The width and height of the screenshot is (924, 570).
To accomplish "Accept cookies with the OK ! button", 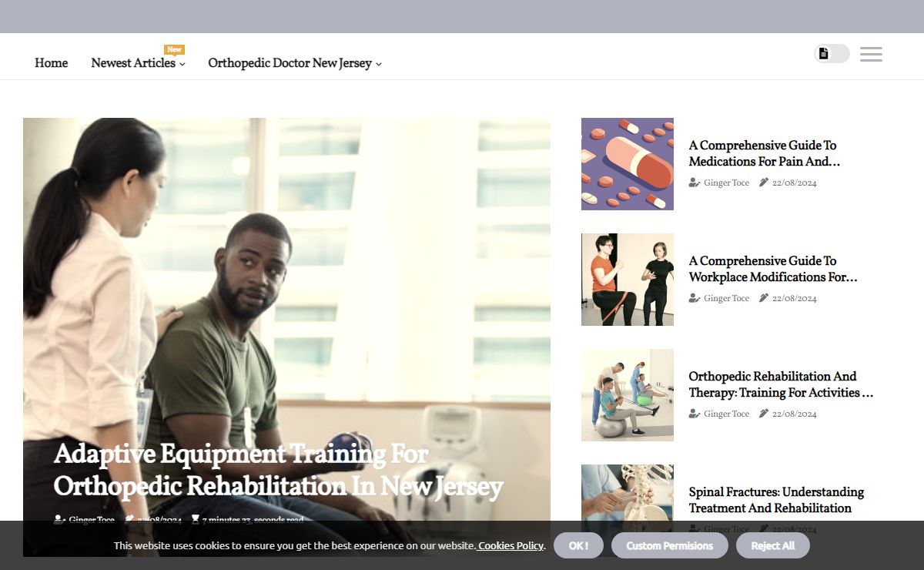I will pos(578,545).
